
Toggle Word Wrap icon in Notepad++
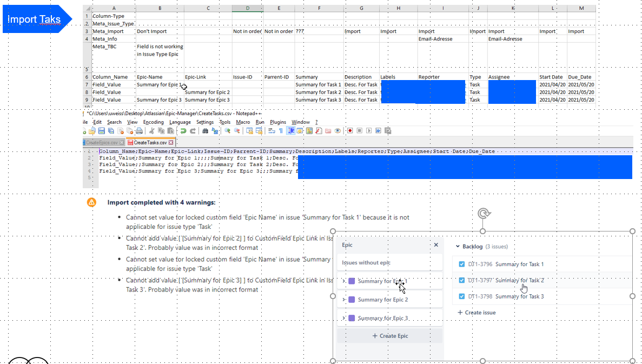click(x=272, y=131)
